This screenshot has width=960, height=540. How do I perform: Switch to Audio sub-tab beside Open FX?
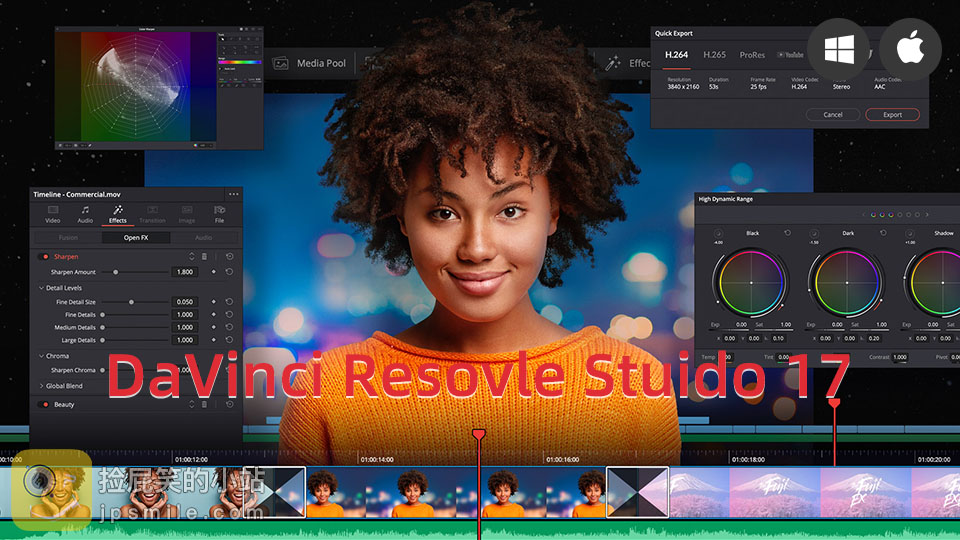[203, 238]
